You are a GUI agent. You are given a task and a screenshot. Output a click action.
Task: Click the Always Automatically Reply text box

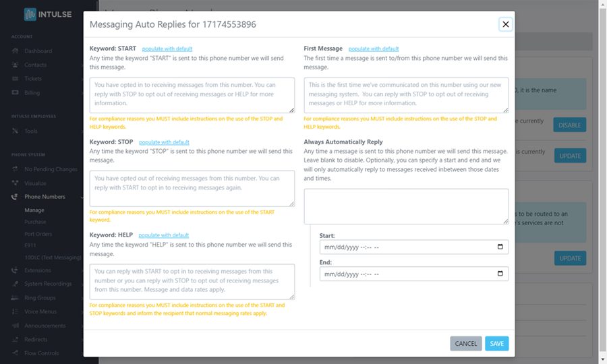tap(406, 206)
